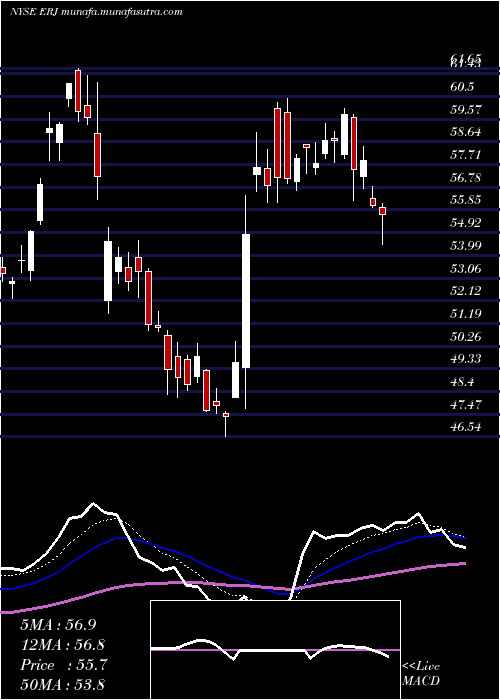Image resolution: width=500 pixels, height=700 pixels.
Task: Click the 58.64 price axis label
Action: 466,132
